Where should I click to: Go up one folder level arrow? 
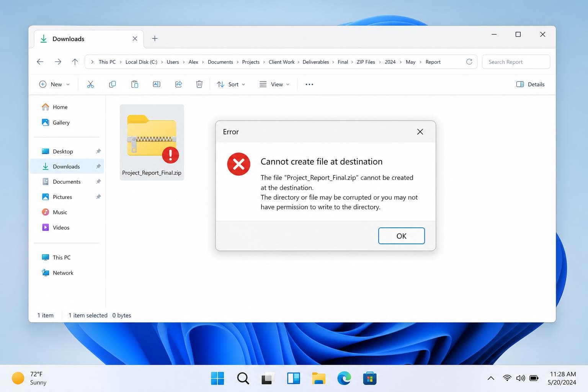(x=75, y=62)
